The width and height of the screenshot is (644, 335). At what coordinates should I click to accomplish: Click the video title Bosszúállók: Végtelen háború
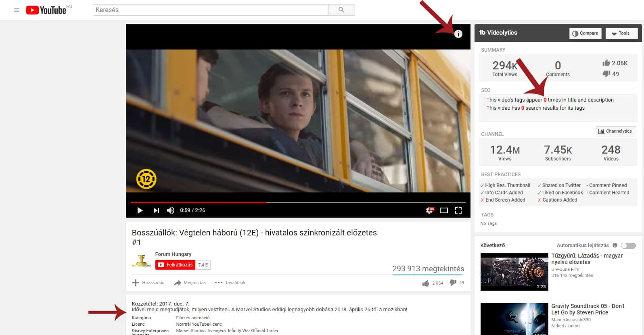pyautogui.click(x=254, y=237)
